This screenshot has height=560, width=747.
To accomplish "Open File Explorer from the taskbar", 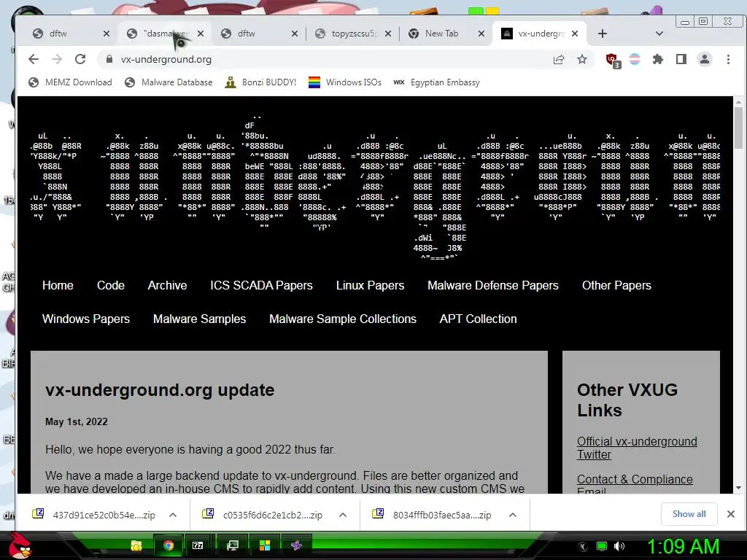I will [x=136, y=545].
